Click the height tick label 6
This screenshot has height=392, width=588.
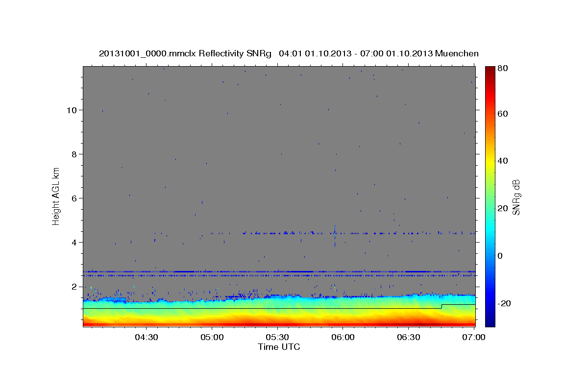click(x=73, y=198)
